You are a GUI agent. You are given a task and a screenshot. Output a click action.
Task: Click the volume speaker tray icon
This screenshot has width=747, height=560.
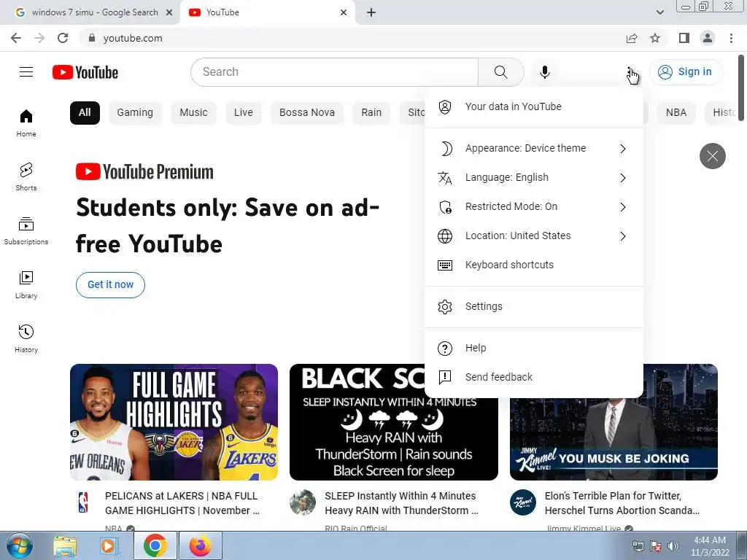(673, 546)
